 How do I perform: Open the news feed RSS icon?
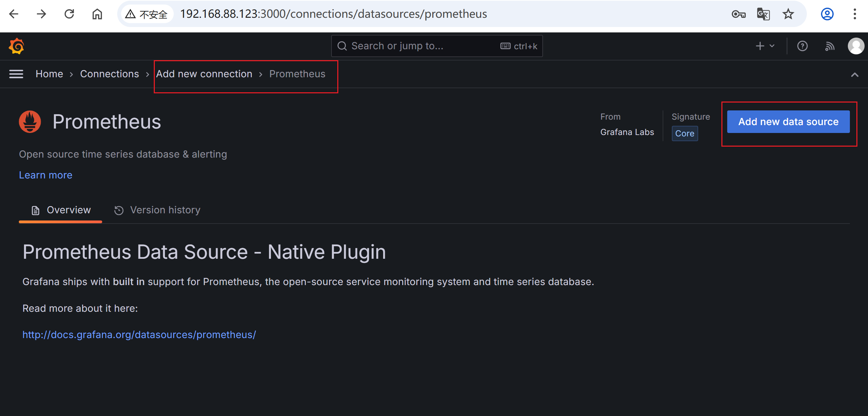830,46
